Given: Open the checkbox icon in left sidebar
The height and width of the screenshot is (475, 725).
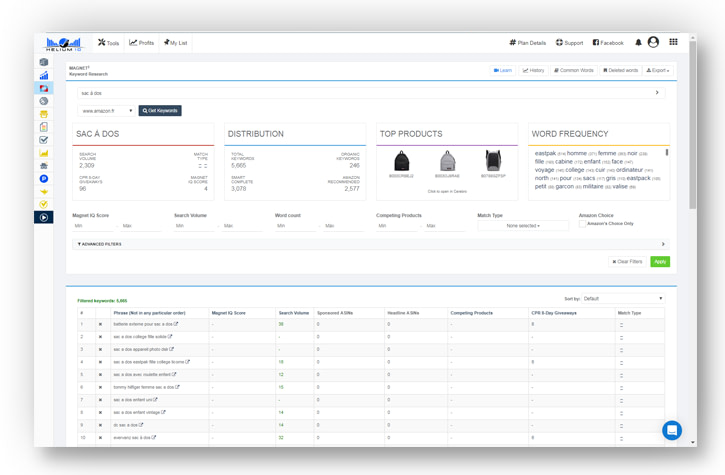Looking at the screenshot, I should (43, 140).
